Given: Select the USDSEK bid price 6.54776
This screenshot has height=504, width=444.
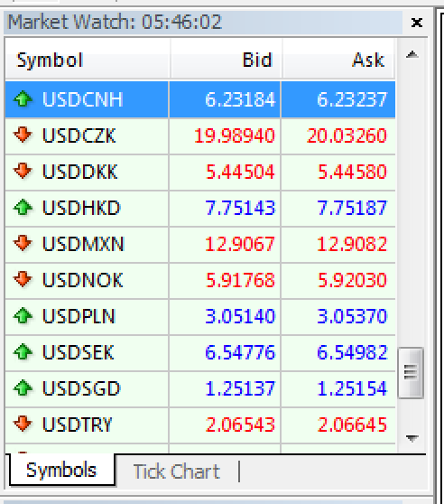Looking at the screenshot, I should pos(240,352).
